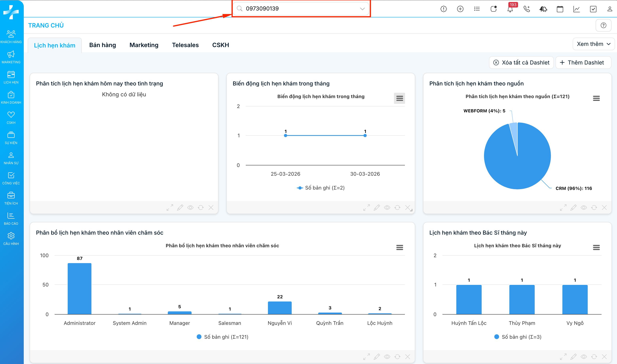Open search box dropdown chevron
The image size is (617, 364).
pyautogui.click(x=362, y=9)
